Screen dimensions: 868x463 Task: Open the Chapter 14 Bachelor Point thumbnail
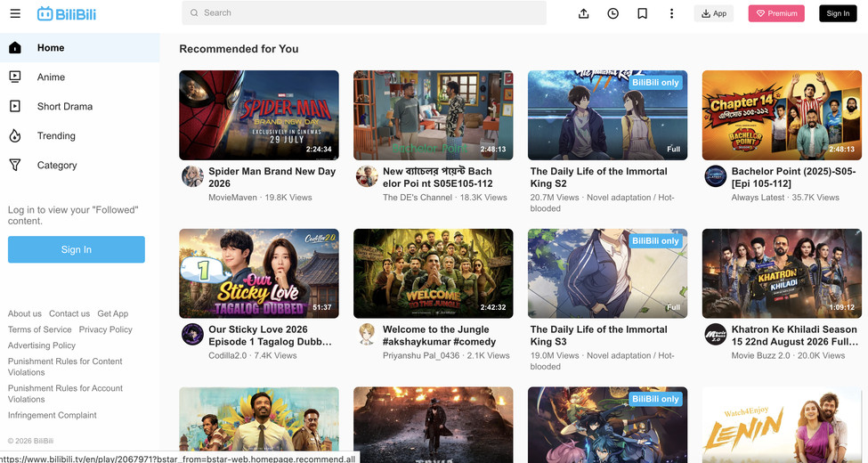782,115
